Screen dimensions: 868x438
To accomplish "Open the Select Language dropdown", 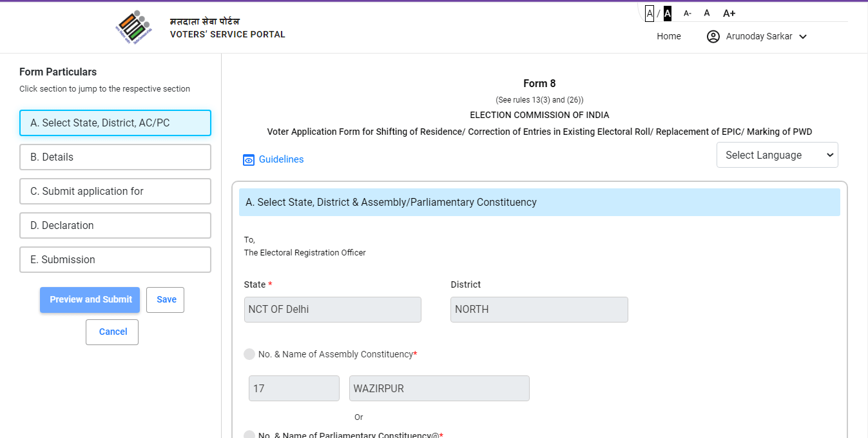I will click(777, 155).
